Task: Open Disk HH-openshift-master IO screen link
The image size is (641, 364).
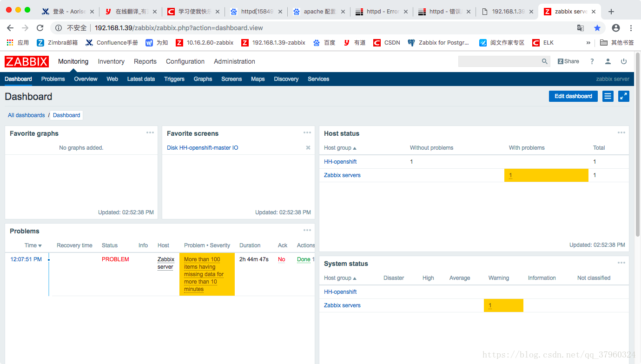Action: (x=203, y=148)
